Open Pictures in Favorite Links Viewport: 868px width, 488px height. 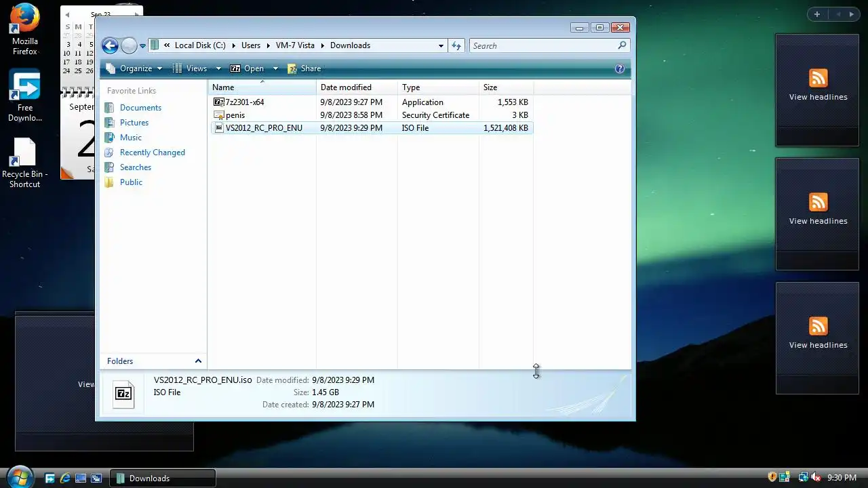click(134, 123)
